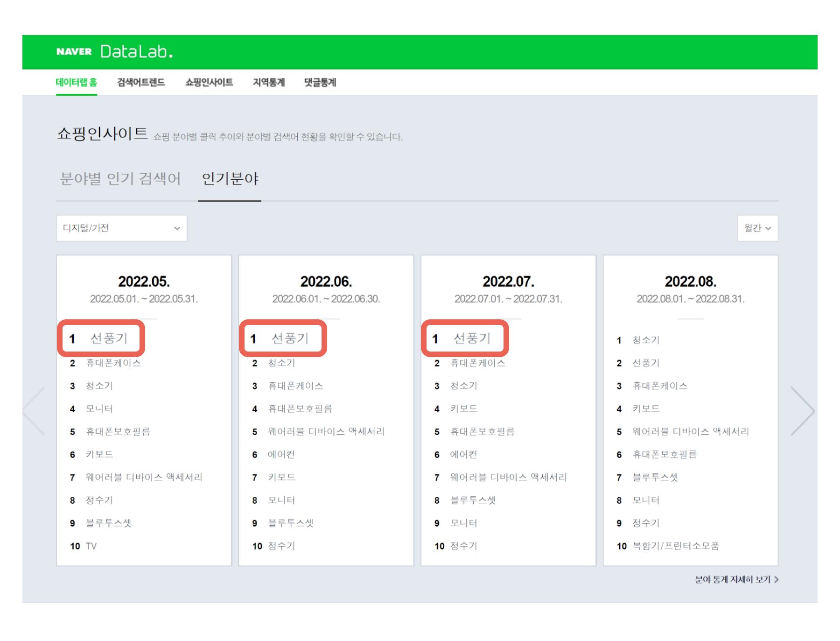Image resolution: width=840 pixels, height=641 pixels.
Task: Click chevron arrow in 디지털/가전 combo box
Action: [177, 228]
